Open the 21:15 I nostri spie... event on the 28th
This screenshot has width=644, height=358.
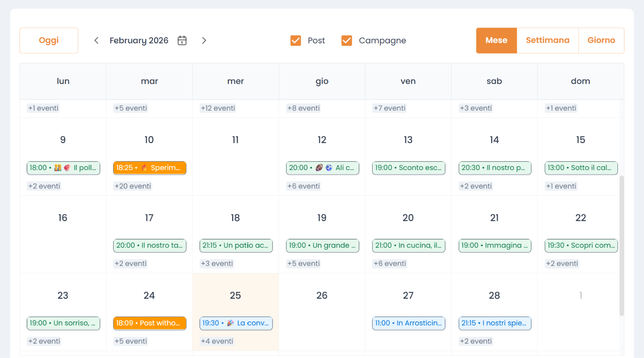coord(494,323)
